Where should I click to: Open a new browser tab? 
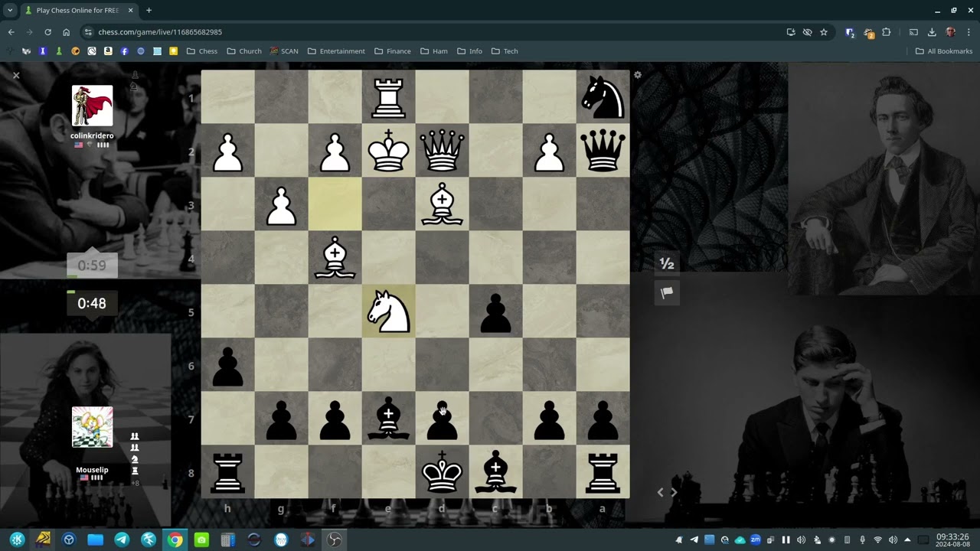click(x=149, y=11)
